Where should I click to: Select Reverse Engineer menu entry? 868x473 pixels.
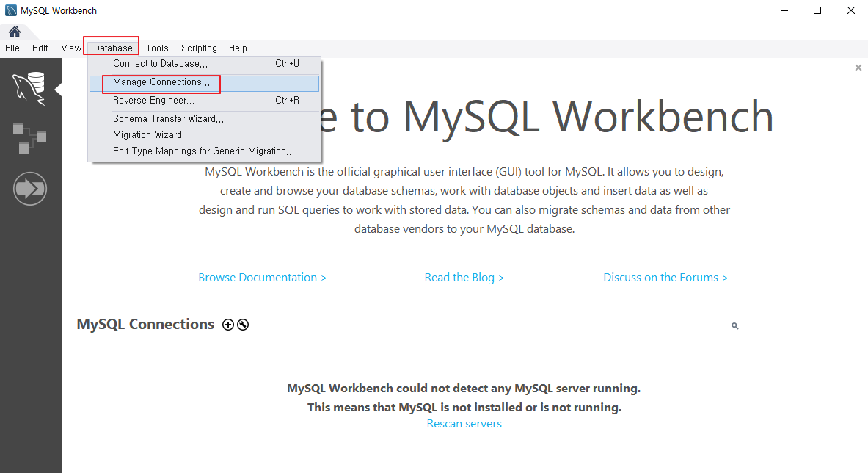click(204, 100)
